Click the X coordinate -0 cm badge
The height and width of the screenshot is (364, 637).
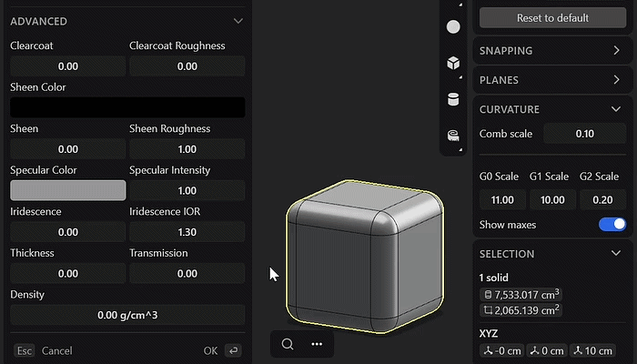(x=502, y=350)
